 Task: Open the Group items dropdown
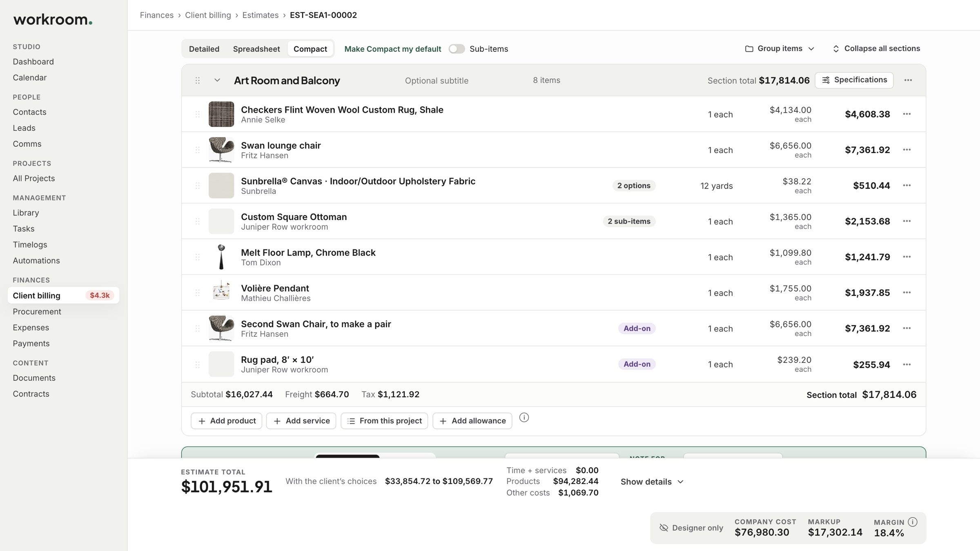click(780, 49)
